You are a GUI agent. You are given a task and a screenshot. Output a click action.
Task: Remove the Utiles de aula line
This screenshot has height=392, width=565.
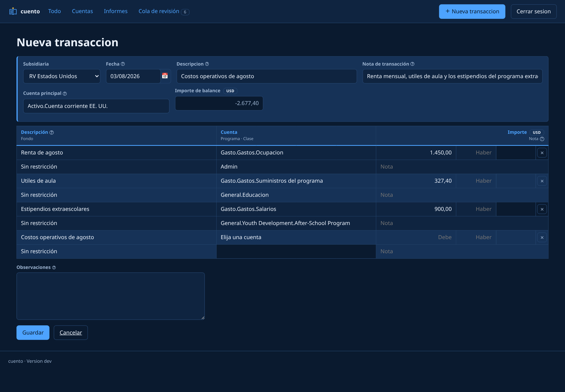[x=542, y=181]
